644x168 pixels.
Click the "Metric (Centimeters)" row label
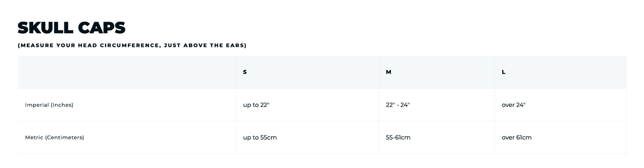(x=55, y=137)
